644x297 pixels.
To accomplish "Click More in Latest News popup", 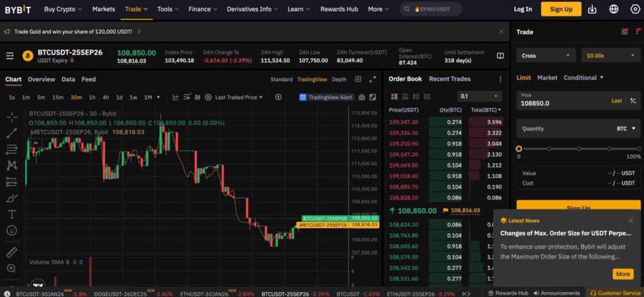I will 623,274.
